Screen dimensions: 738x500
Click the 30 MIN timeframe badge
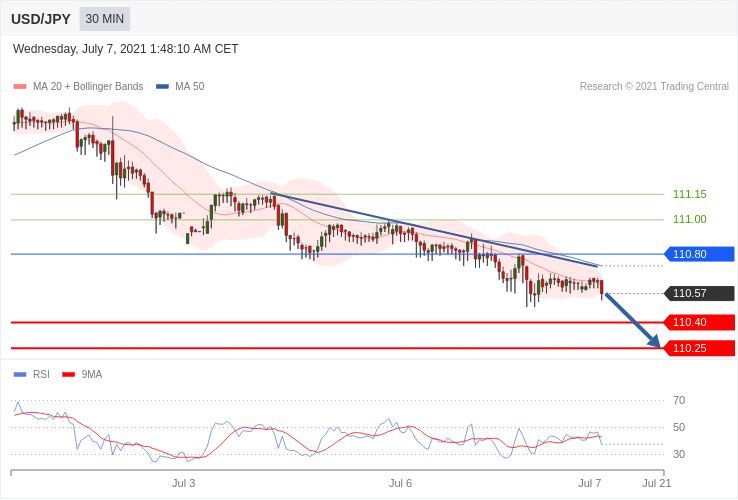pyautogui.click(x=104, y=19)
